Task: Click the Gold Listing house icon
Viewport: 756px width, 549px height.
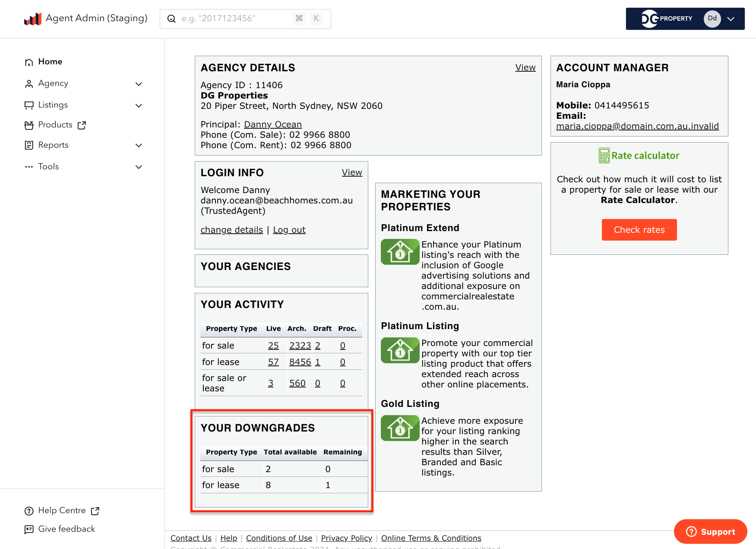Action: (400, 428)
